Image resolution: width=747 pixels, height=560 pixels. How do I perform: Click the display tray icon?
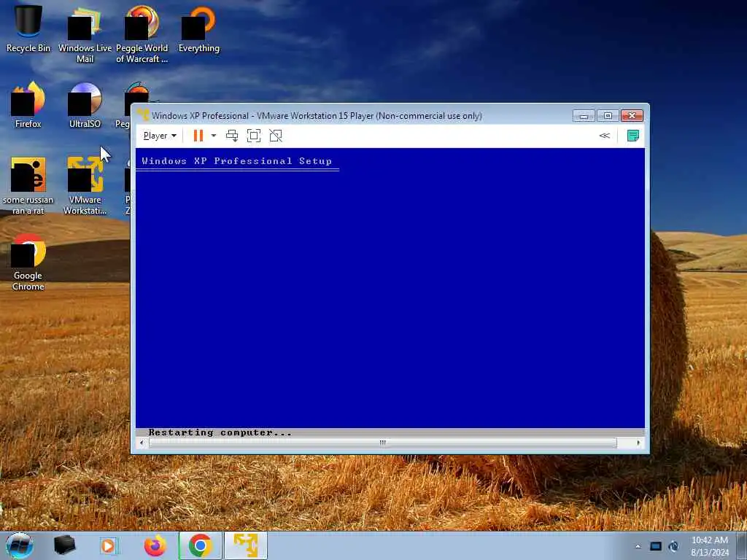click(x=656, y=546)
